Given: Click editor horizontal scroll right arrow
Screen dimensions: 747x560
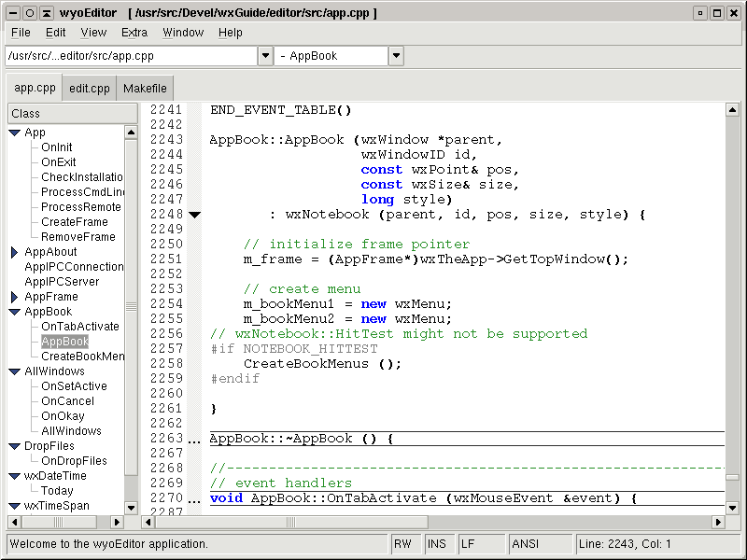Looking at the screenshot, I should [x=718, y=523].
